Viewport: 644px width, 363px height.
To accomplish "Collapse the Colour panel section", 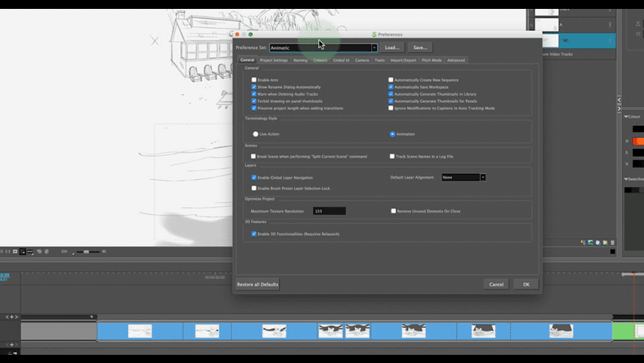I will (x=626, y=116).
